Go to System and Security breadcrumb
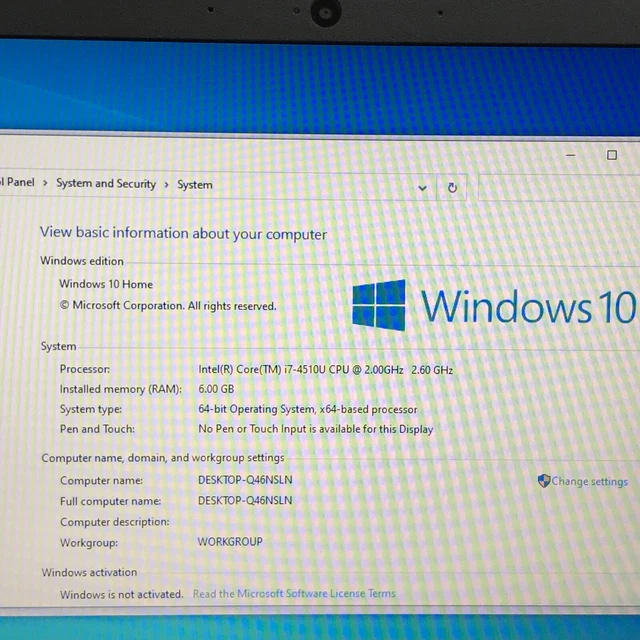This screenshot has width=640, height=640. (x=106, y=184)
